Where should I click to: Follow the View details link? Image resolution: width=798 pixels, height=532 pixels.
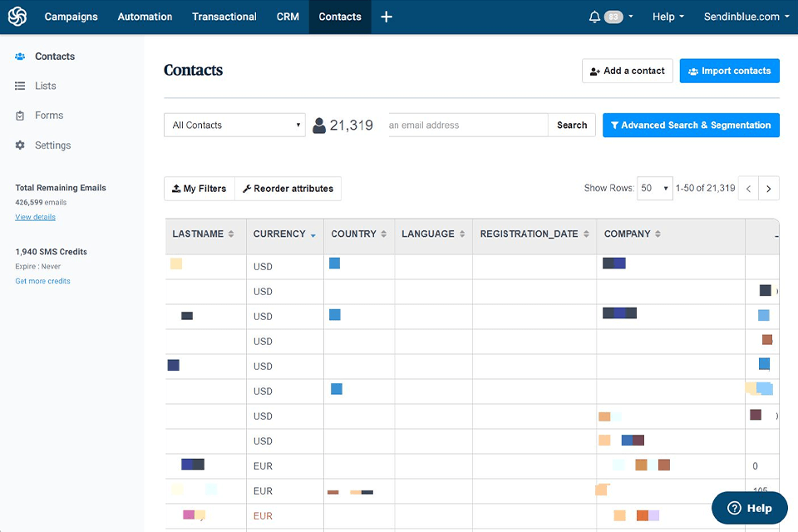coord(35,217)
